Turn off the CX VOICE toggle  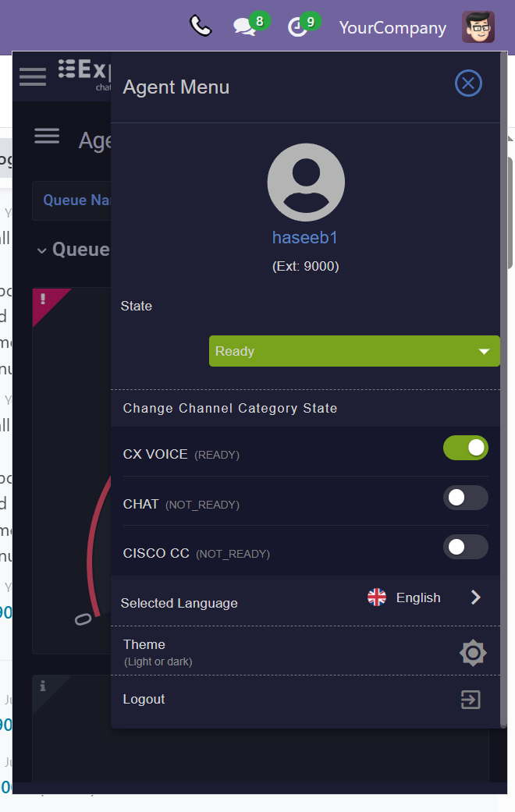click(465, 448)
